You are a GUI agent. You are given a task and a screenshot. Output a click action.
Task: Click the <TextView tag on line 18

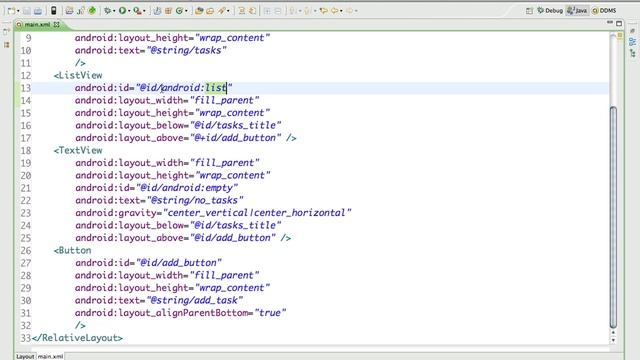coord(78,150)
